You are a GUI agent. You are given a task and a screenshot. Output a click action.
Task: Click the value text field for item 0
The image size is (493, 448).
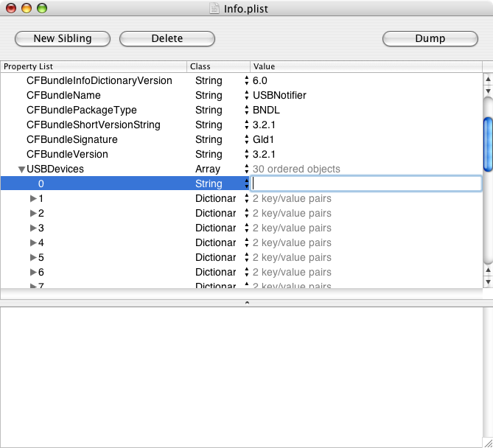366,183
